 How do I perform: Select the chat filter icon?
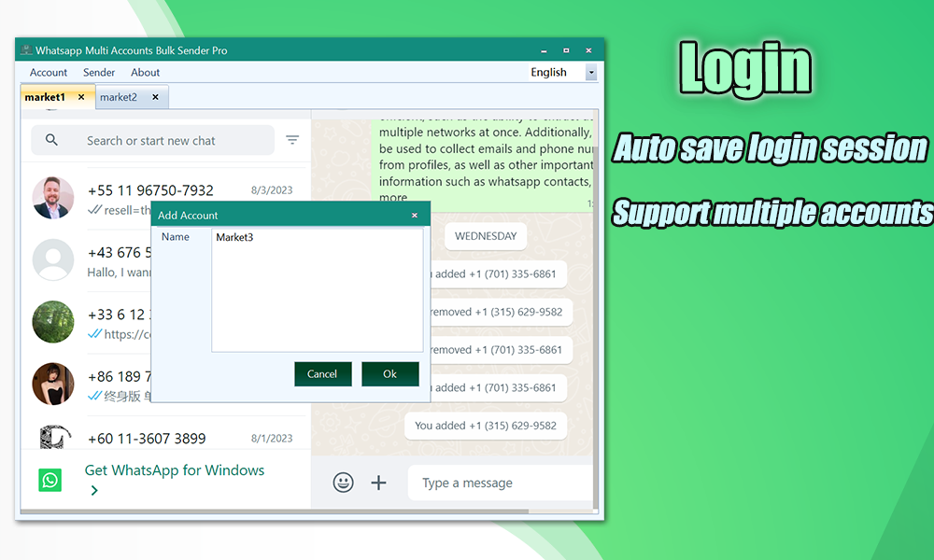[x=292, y=140]
